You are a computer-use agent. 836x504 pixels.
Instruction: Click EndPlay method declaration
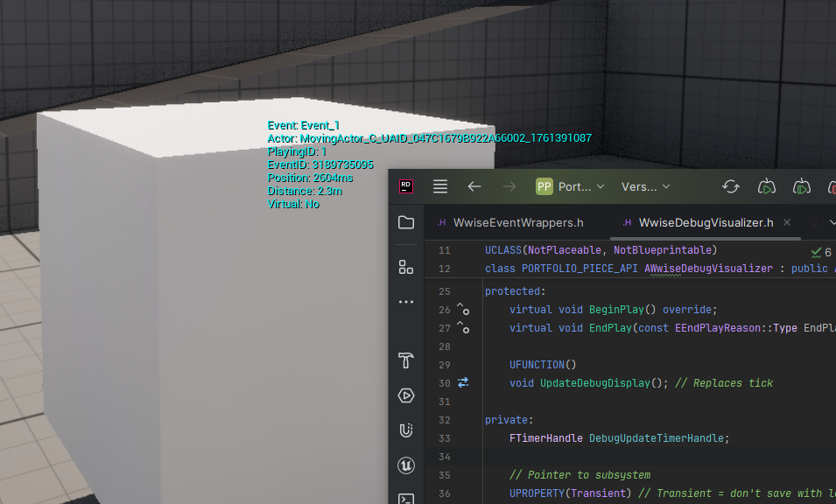(610, 328)
